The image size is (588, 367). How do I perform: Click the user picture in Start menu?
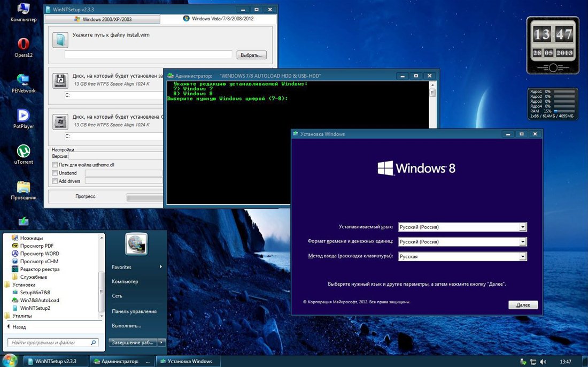[136, 244]
